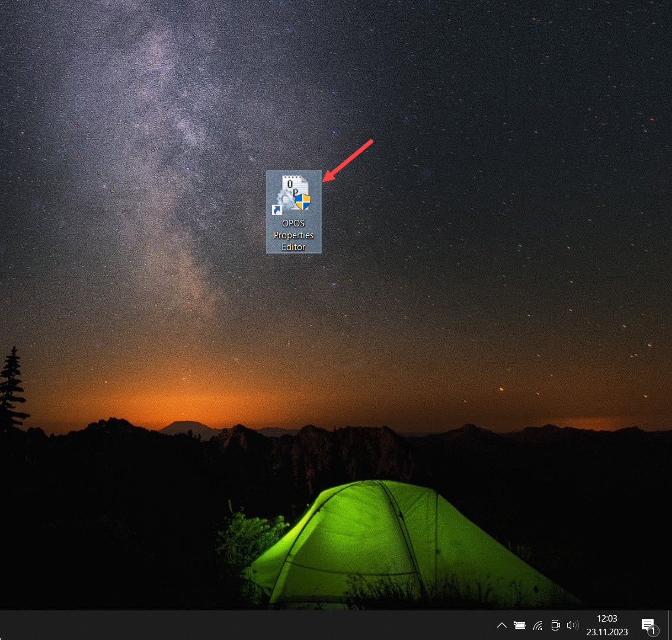Click the Meet Now camera tray icon
Screen dimensions: 672x640
click(555, 625)
